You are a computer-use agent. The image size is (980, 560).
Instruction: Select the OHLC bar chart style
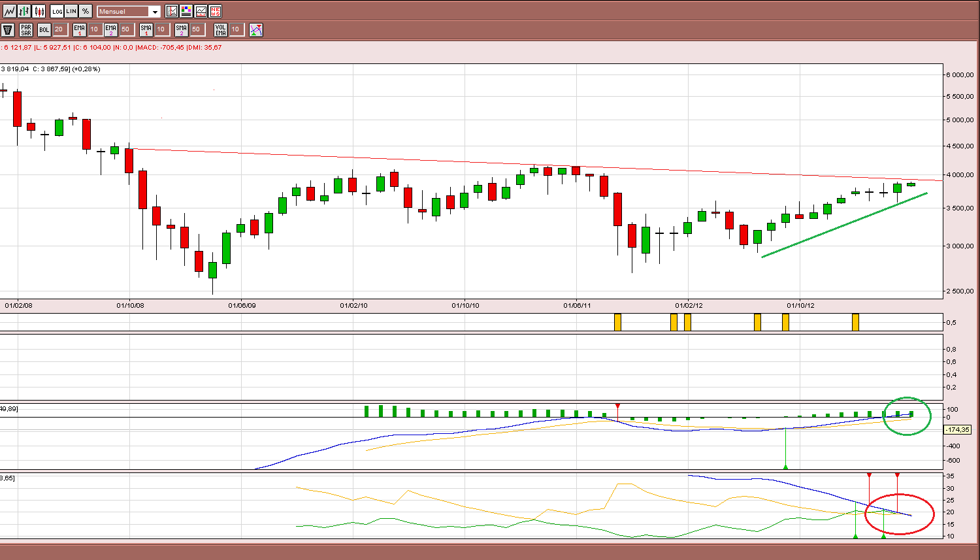[24, 11]
